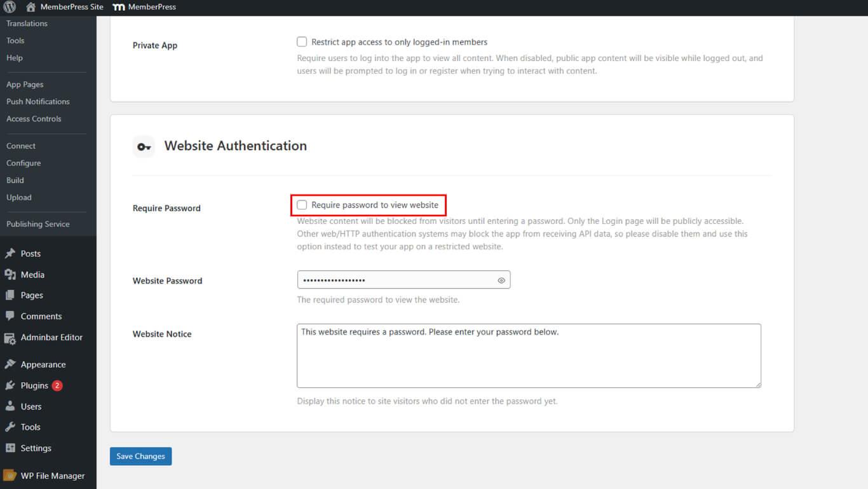Click the Plugins plug icon
The height and width of the screenshot is (489, 868).
tap(10, 385)
